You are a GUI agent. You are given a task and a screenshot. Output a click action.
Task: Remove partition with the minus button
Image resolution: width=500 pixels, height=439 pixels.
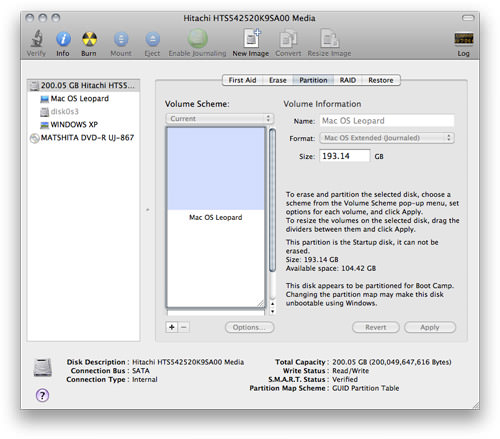tap(184, 327)
